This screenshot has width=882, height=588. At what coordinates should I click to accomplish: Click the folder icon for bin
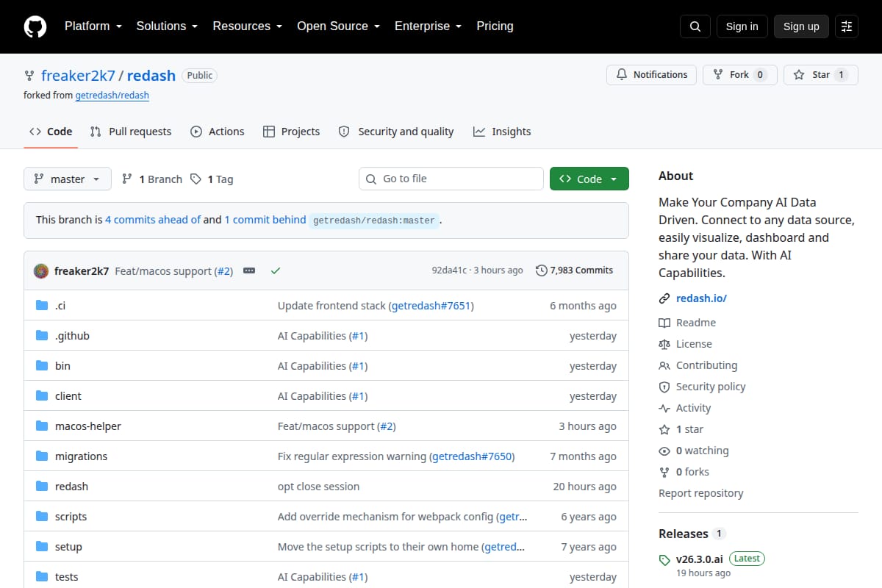click(x=42, y=366)
